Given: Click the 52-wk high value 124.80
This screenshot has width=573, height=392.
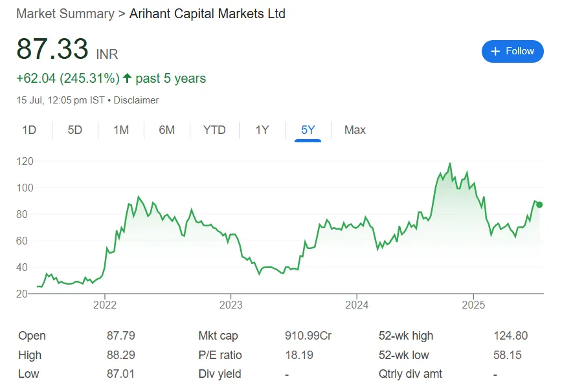Looking at the screenshot, I should tap(510, 336).
